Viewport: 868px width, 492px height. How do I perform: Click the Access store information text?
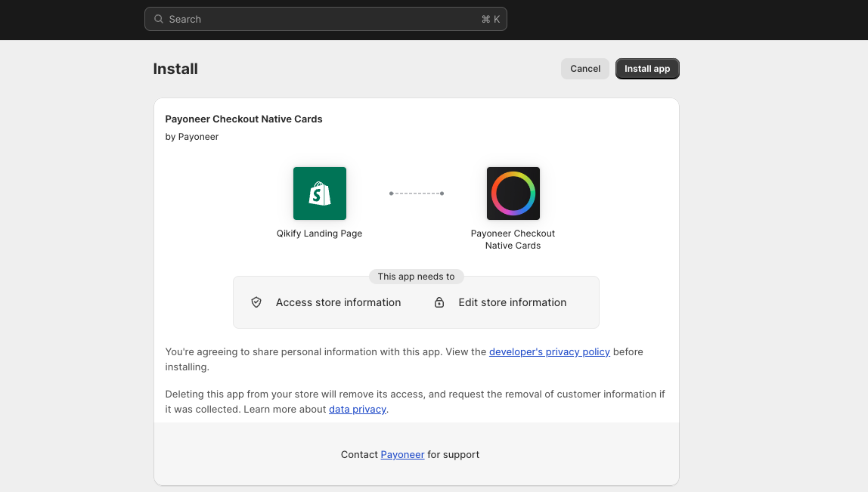pyautogui.click(x=338, y=303)
